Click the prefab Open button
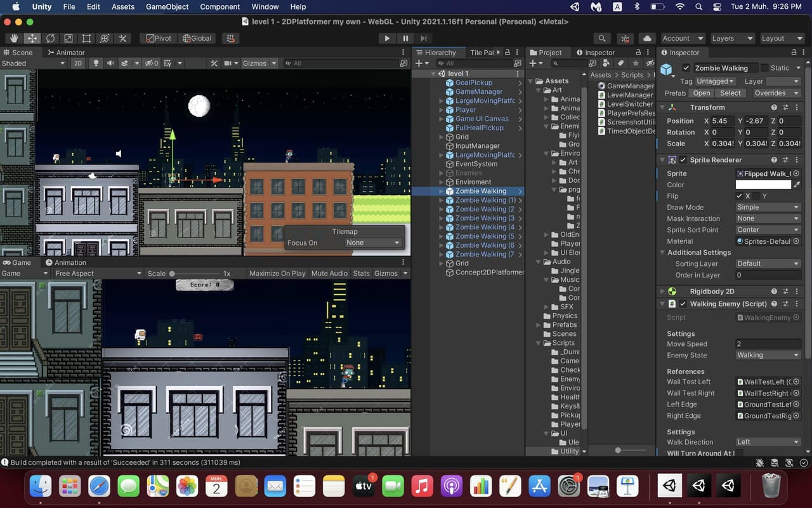812x508 pixels. [702, 93]
